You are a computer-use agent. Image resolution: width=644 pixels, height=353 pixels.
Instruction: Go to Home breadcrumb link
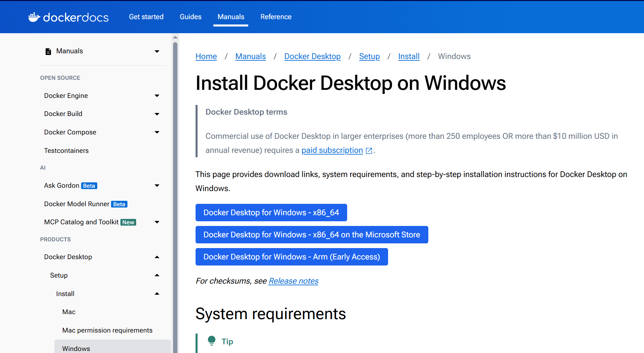tap(206, 56)
